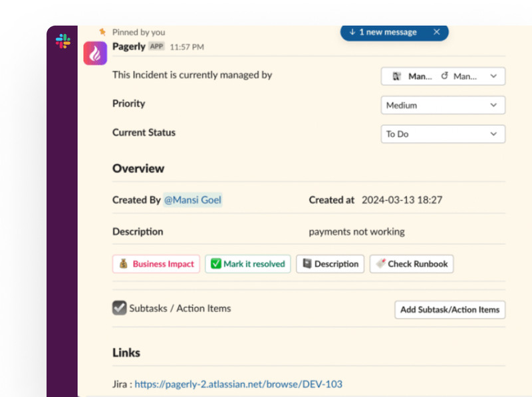This screenshot has width=532, height=397.
Task: Click the green checkmark icon on Mark it resolved
Action: click(214, 264)
